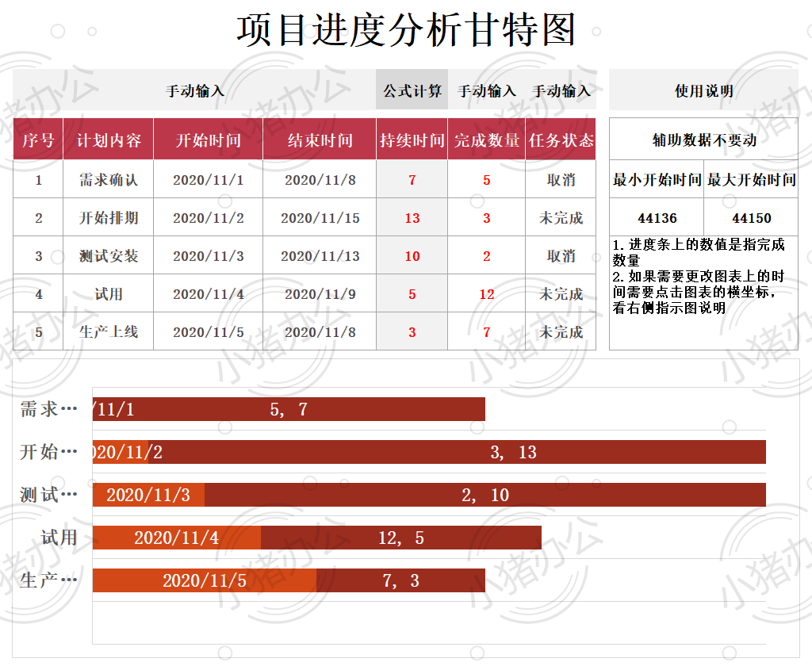Click start date cell 2020/11/3
The width and height of the screenshot is (812, 670).
[x=209, y=255]
